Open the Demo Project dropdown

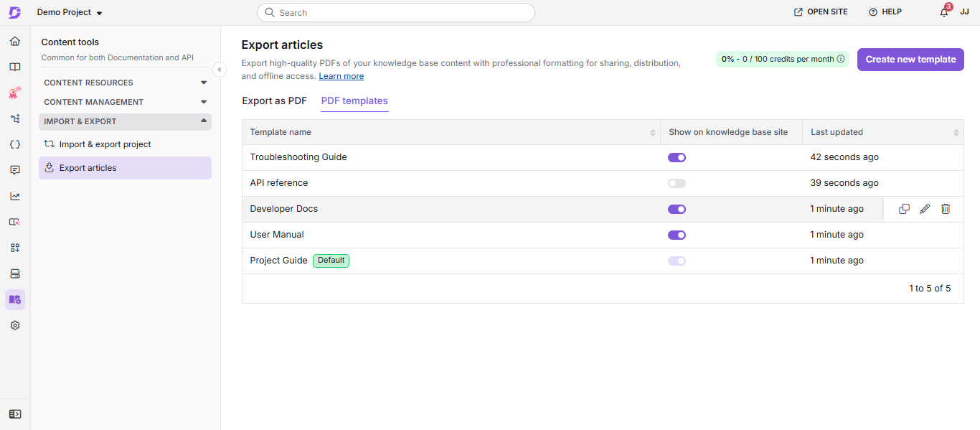point(70,12)
